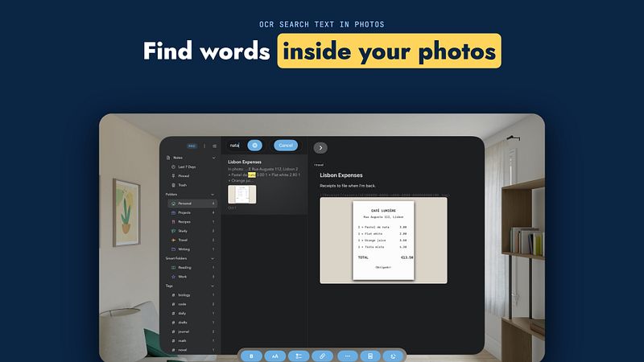Image resolution: width=644 pixels, height=362 pixels.
Task: Select the Pinned label in sidebar
Action: 184,176
